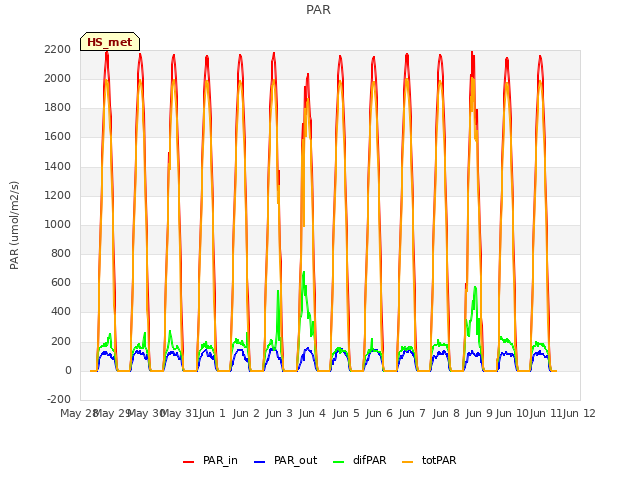640x480 pixels.
Task: Click the red PAR_in legend swatch
Action: pyautogui.click(x=189, y=462)
